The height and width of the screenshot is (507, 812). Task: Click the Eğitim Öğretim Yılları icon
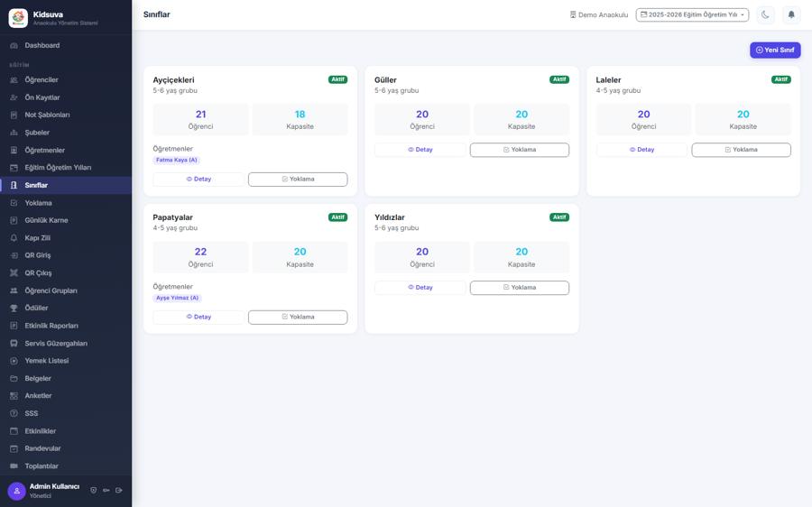(14, 168)
